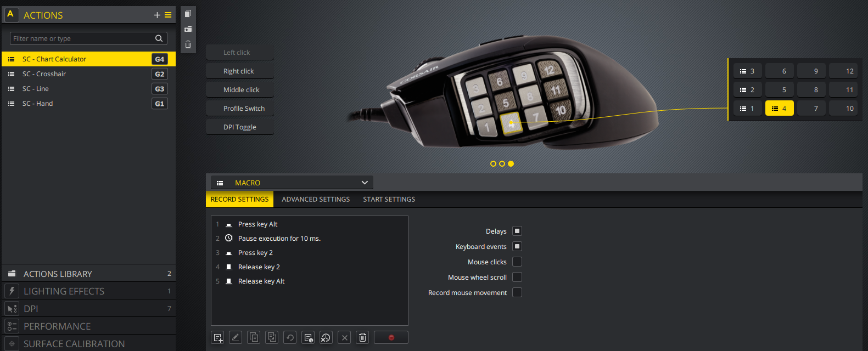Select the Left click button assignment
The height and width of the screenshot is (351, 868).
pyautogui.click(x=239, y=53)
